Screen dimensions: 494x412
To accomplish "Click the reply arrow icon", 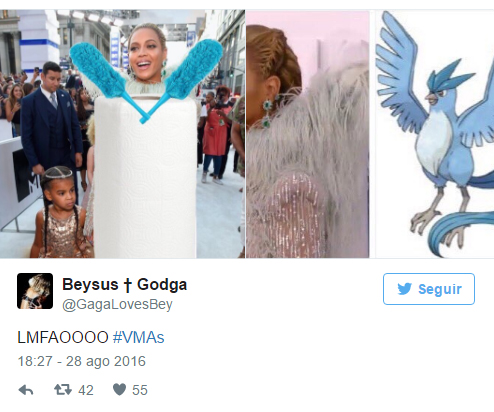I will [x=26, y=390].
